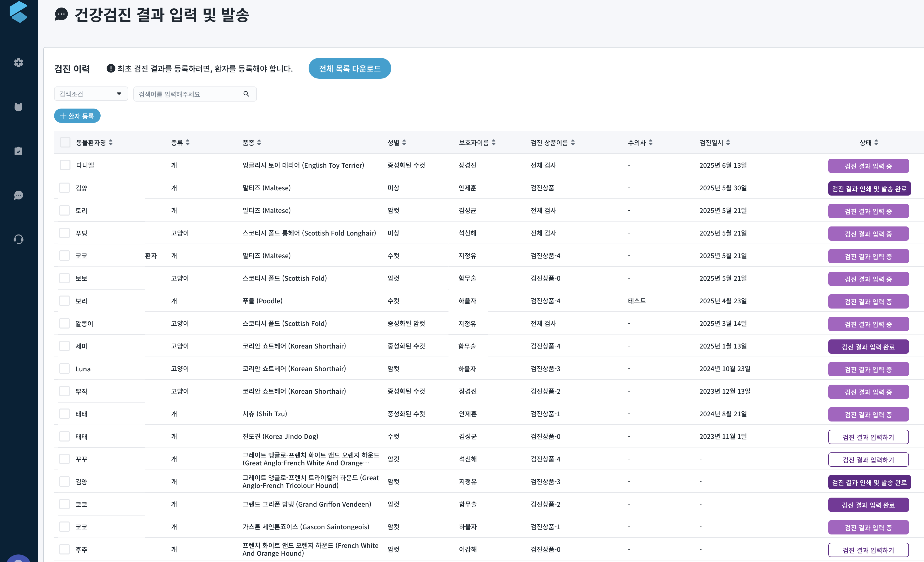Click the 환자 등록 button
This screenshot has height=562, width=924.
pyautogui.click(x=77, y=116)
